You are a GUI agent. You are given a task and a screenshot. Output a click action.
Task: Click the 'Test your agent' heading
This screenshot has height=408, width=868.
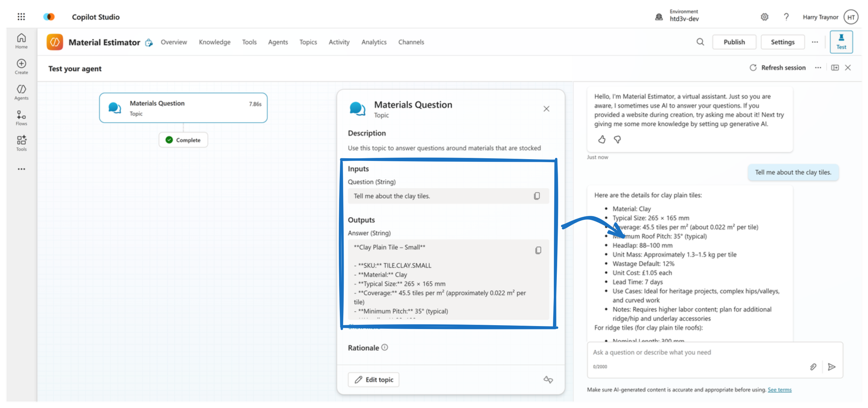(x=75, y=69)
